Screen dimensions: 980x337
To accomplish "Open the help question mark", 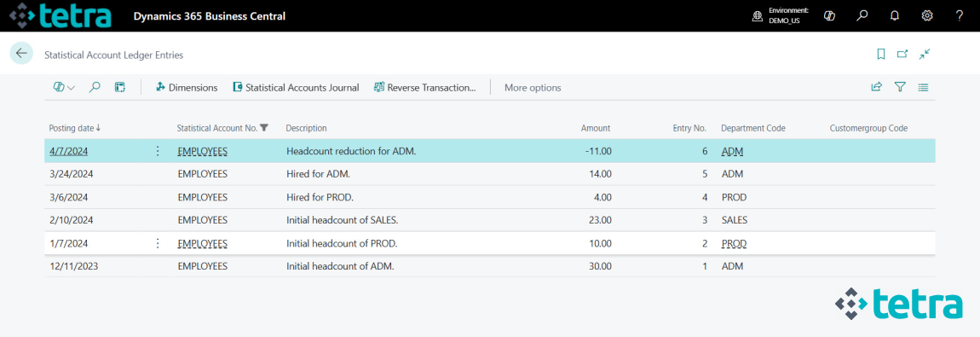I will coord(960,16).
